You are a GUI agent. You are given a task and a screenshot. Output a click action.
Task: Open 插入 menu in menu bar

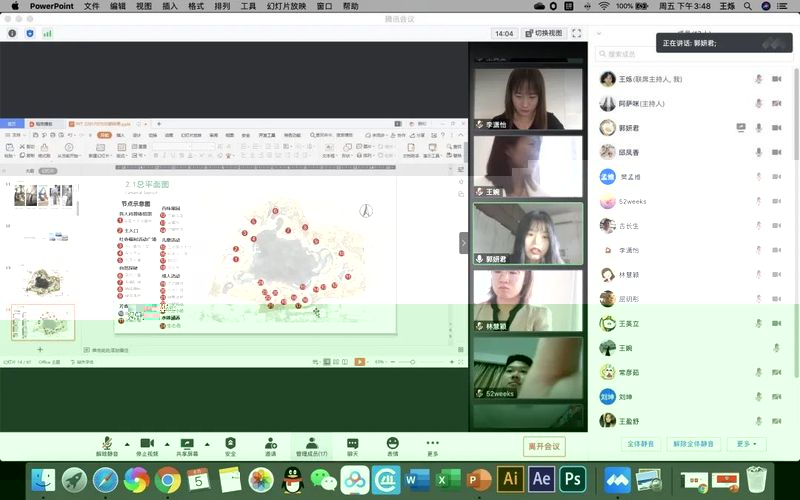[170, 6]
